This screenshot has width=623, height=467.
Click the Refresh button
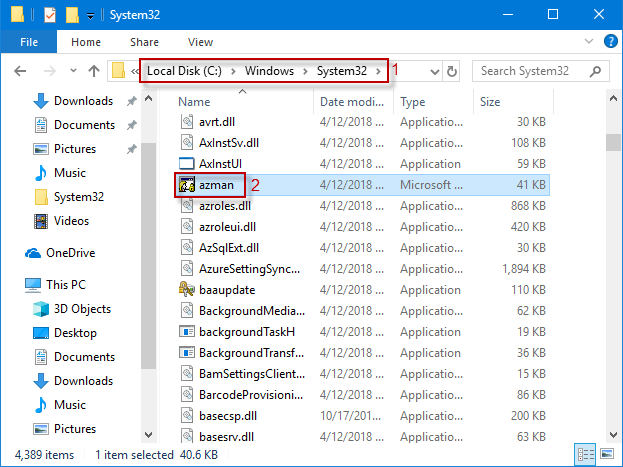coord(452,72)
